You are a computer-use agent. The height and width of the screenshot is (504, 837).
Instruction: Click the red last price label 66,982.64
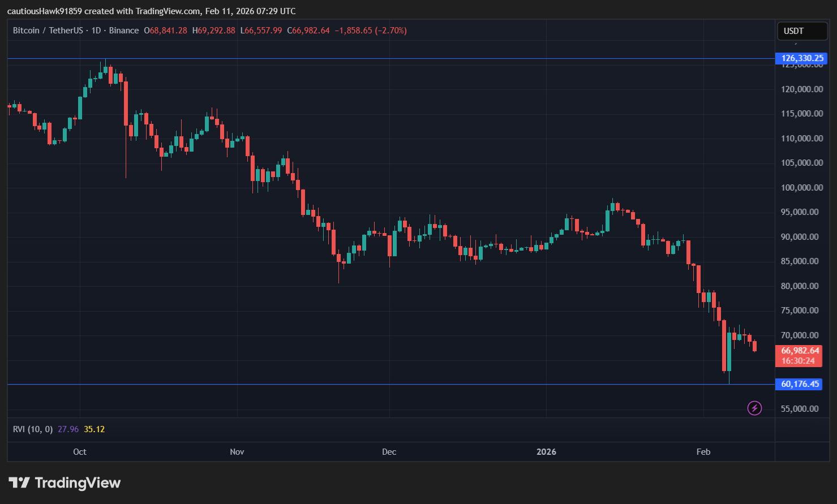pos(799,351)
